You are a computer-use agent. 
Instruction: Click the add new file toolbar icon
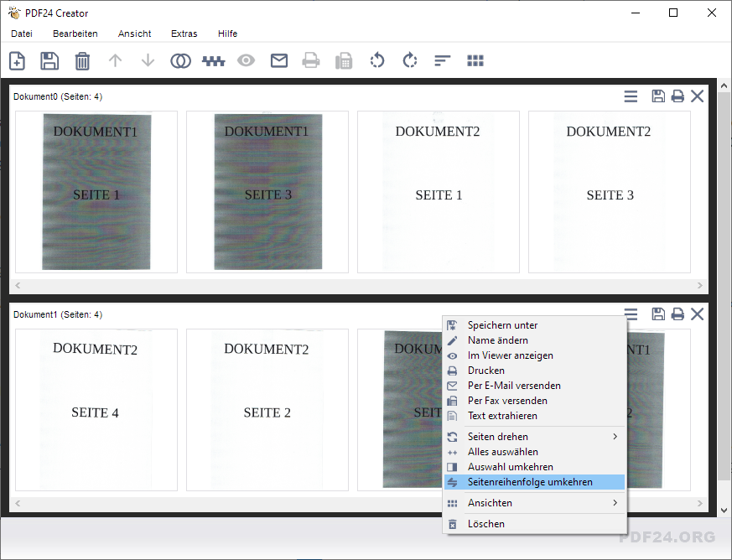point(17,61)
